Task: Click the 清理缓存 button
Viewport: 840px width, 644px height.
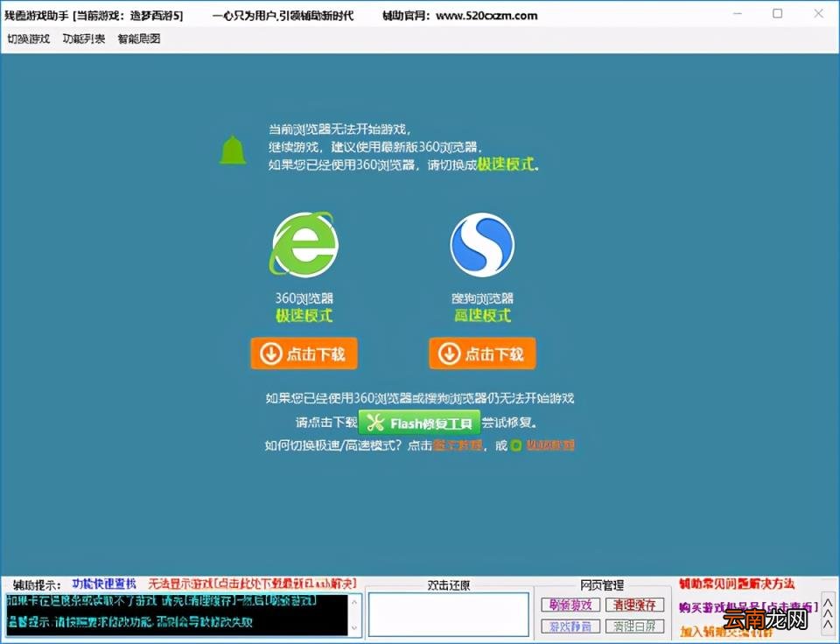Action: click(x=635, y=605)
